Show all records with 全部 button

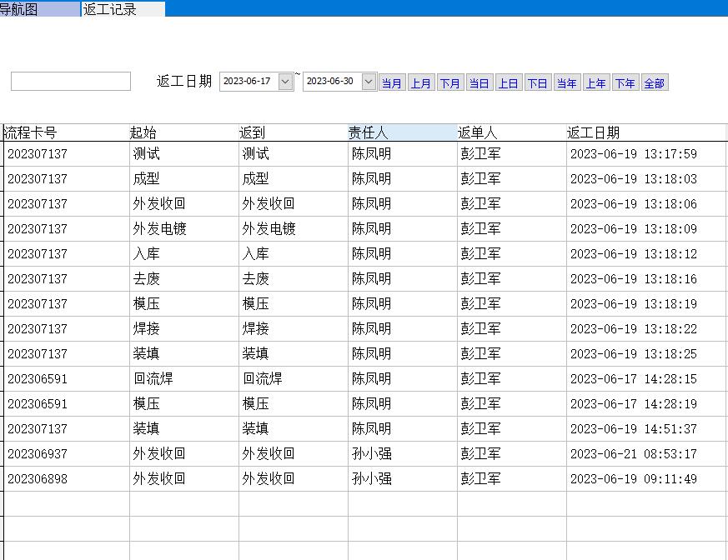pos(655,83)
